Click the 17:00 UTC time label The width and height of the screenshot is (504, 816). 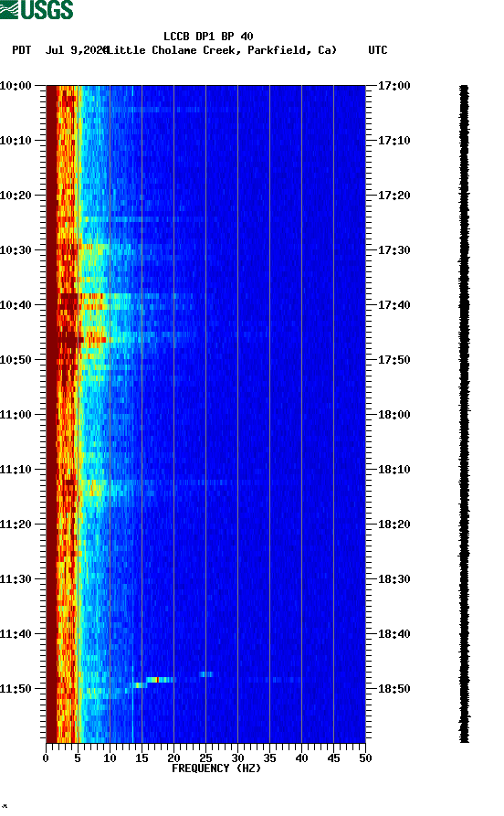(394, 85)
